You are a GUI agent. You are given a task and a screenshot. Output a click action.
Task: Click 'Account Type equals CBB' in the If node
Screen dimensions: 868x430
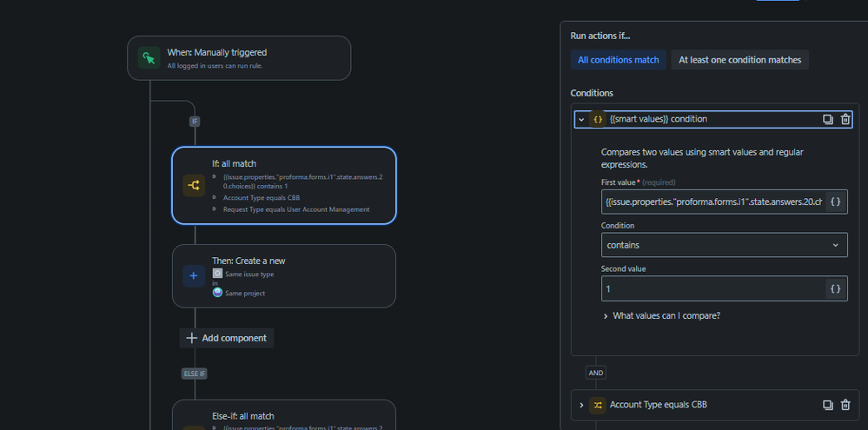click(262, 197)
